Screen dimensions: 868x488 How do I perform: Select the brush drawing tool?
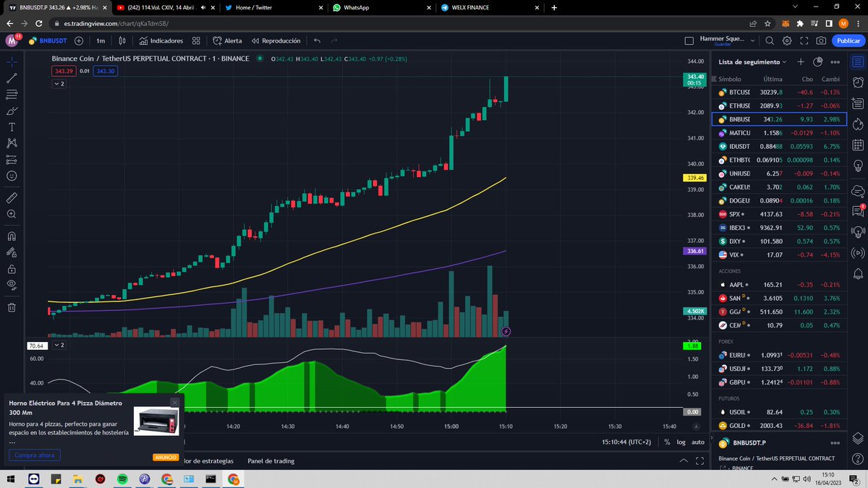tap(12, 111)
